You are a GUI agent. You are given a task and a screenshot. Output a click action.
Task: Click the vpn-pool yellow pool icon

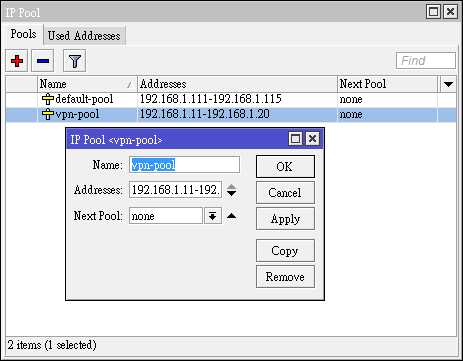tap(48, 114)
